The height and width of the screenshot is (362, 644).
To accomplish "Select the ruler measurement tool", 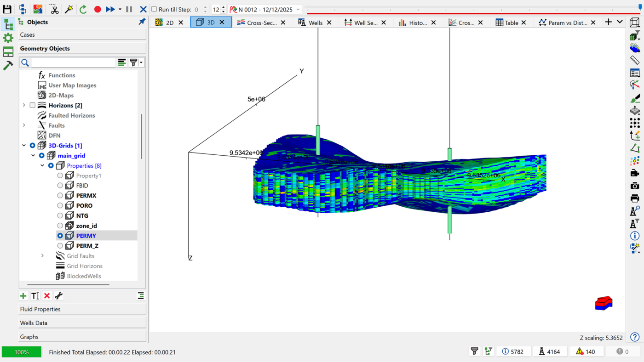I will 635,60.
